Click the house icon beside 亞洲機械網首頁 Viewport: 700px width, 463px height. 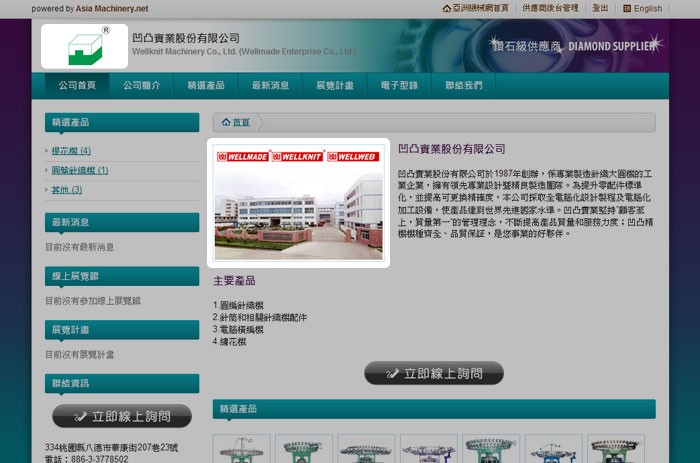tap(446, 8)
